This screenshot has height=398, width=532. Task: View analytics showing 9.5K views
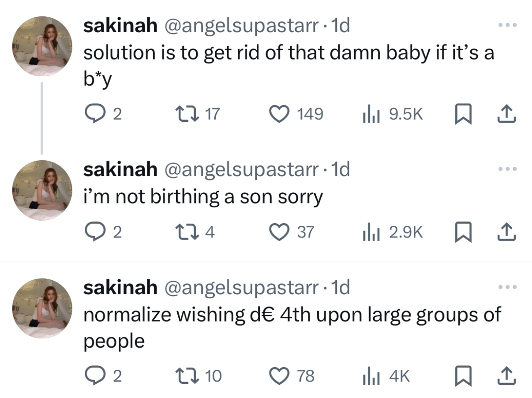pos(368,114)
